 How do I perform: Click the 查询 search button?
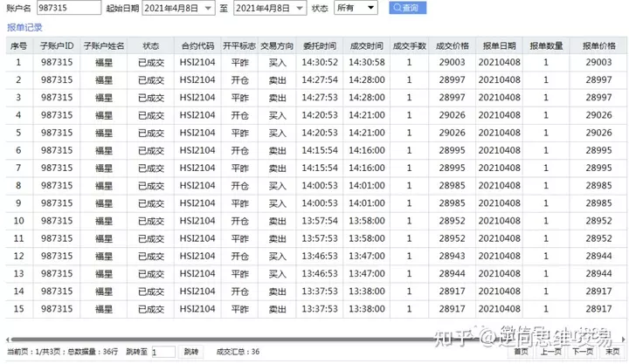pos(408,8)
